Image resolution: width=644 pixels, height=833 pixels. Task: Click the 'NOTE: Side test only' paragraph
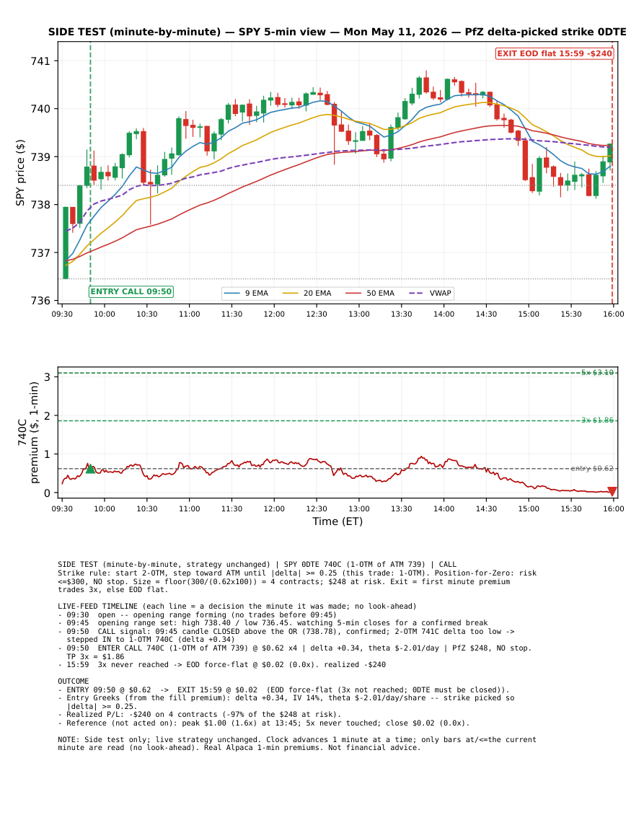coord(297,744)
